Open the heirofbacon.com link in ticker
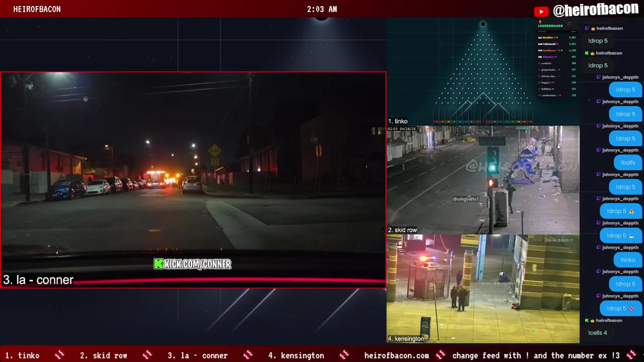Viewport: 644px width, 362px height. [396, 355]
